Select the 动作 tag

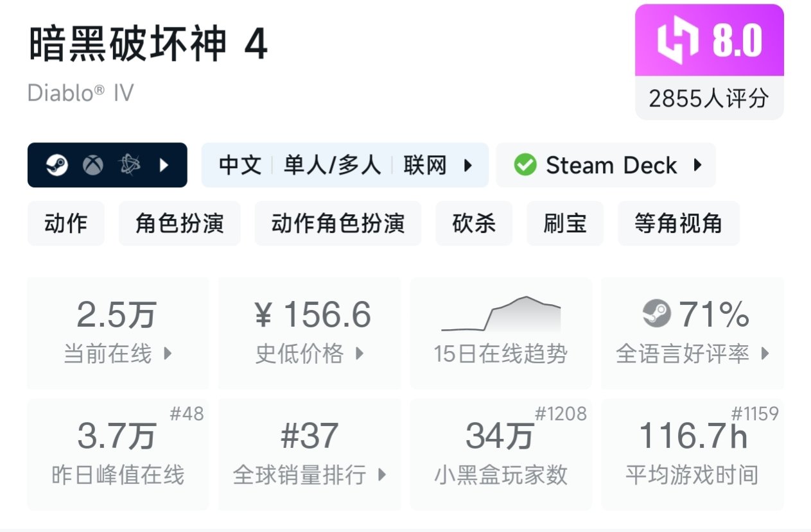[65, 223]
